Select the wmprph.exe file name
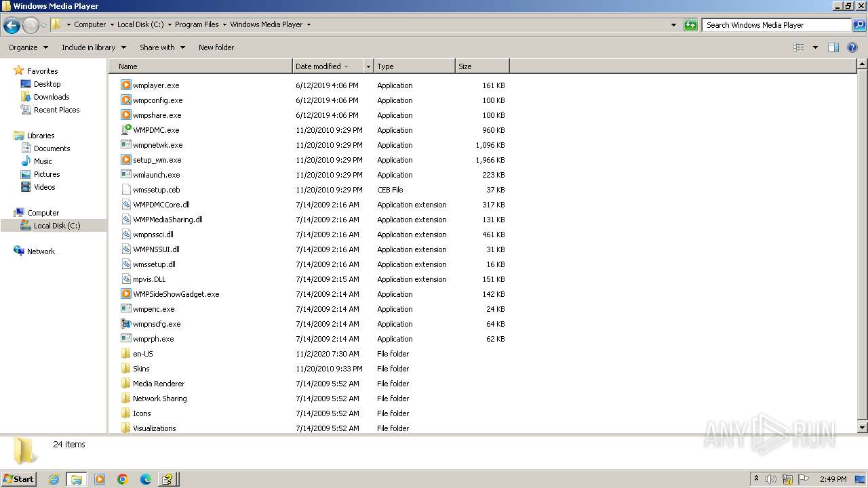This screenshot has height=488, width=868. click(x=153, y=339)
